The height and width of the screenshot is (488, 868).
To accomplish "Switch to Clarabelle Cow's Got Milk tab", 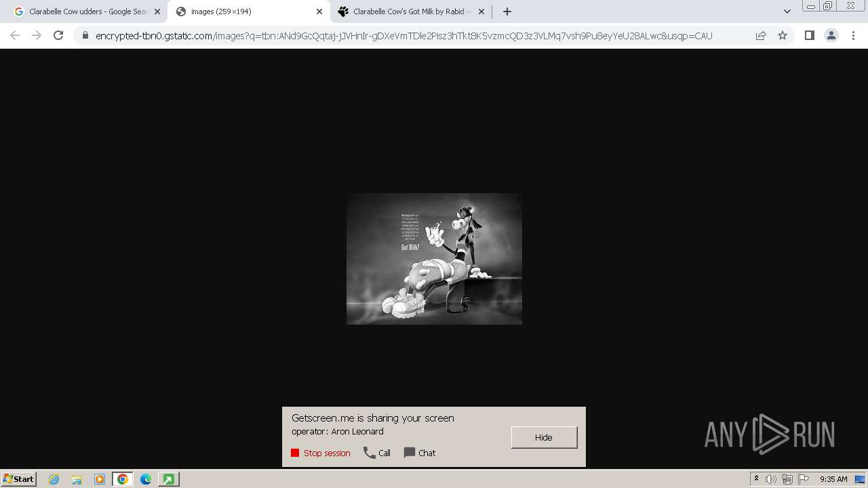I will (411, 12).
